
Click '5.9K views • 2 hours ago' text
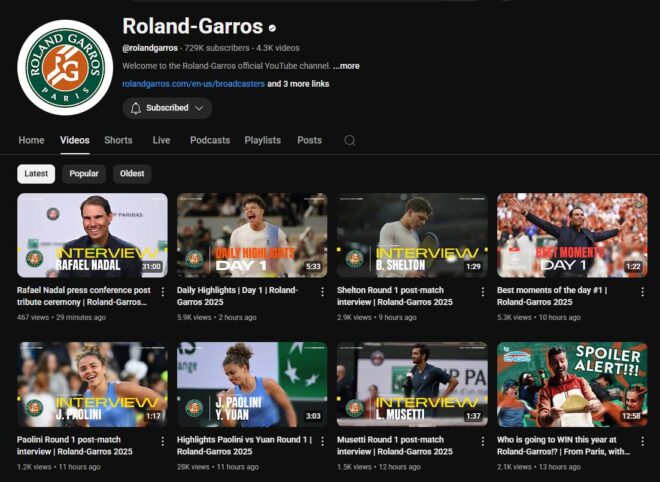(217, 317)
